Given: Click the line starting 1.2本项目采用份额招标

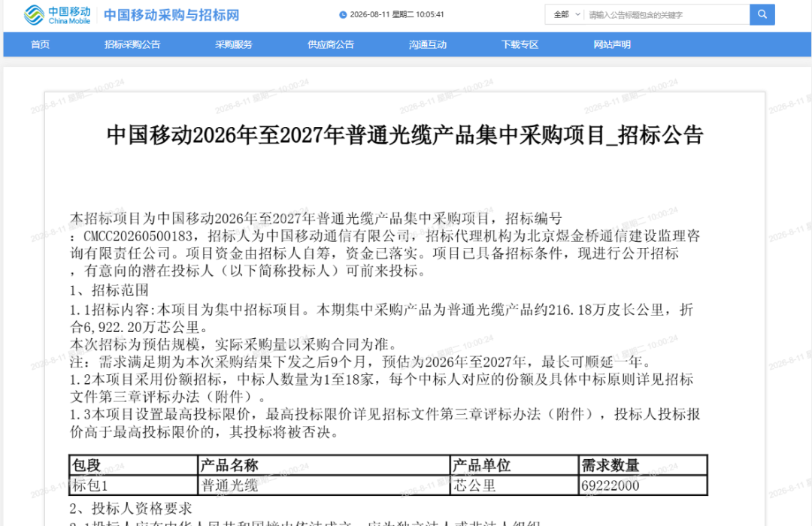Looking at the screenshot, I should tap(382, 379).
